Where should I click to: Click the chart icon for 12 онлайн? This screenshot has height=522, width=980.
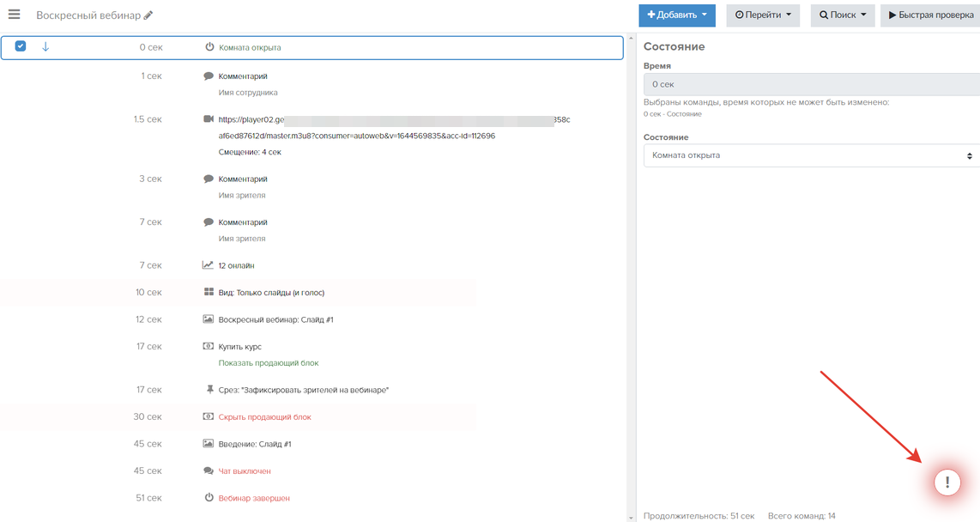(208, 265)
